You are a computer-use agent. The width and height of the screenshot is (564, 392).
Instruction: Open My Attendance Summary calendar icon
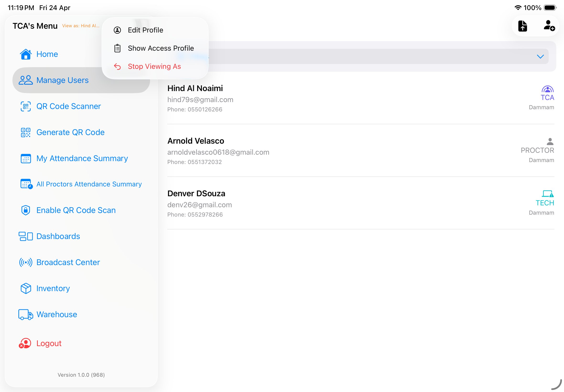(x=26, y=158)
